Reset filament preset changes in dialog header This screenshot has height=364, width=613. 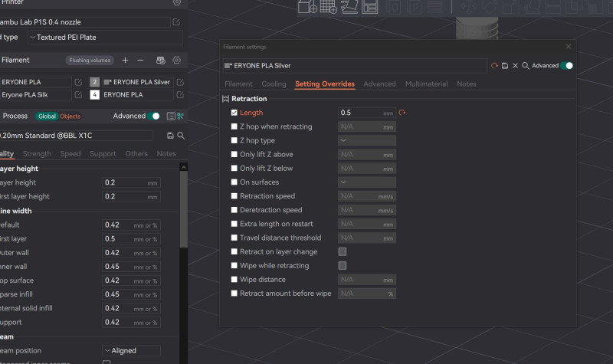click(494, 66)
